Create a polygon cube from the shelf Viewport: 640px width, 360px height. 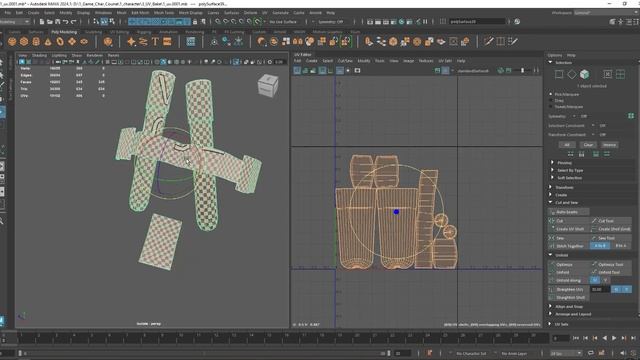tap(24, 41)
